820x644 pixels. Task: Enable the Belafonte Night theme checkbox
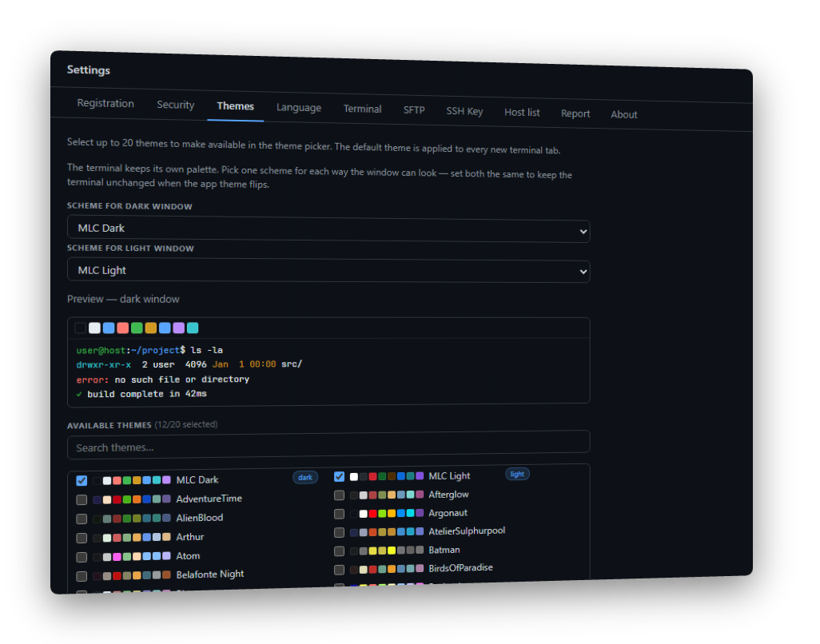tap(82, 576)
